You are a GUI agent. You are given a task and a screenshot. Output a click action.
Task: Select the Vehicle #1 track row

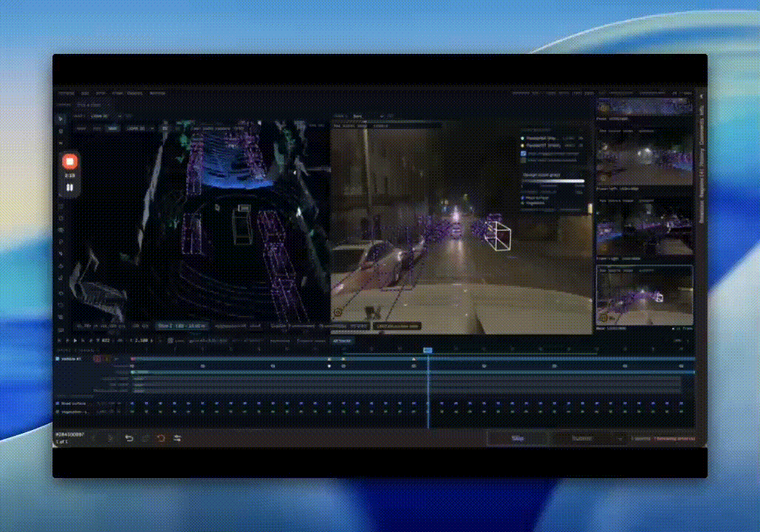pyautogui.click(x=376, y=359)
